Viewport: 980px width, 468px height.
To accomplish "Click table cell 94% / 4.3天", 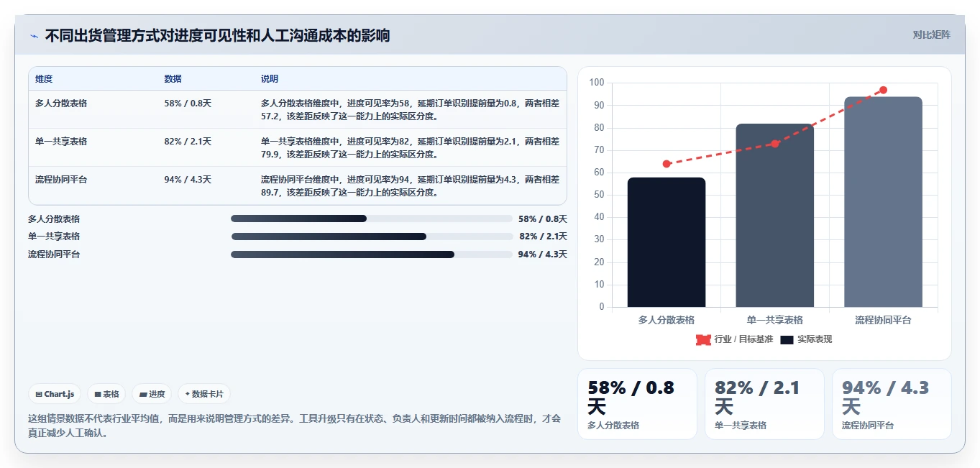I will 188,180.
